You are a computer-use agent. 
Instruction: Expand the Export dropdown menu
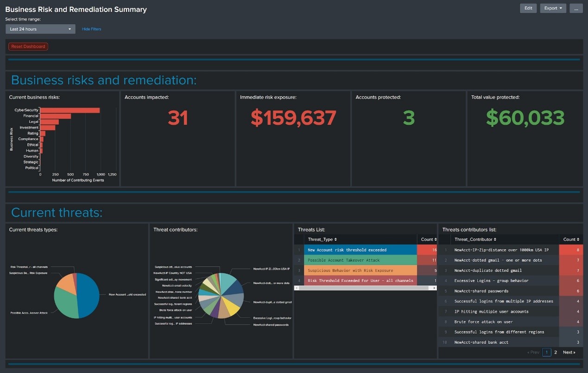[553, 8]
